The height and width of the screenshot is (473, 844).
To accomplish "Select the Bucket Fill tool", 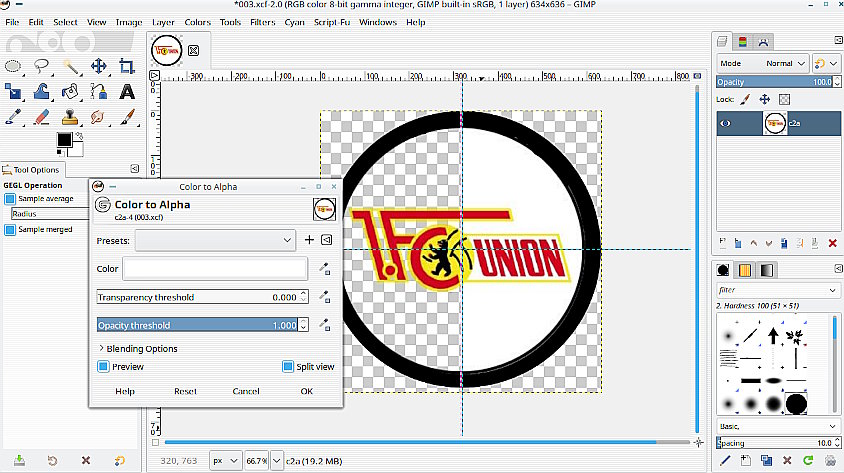I will [71, 91].
